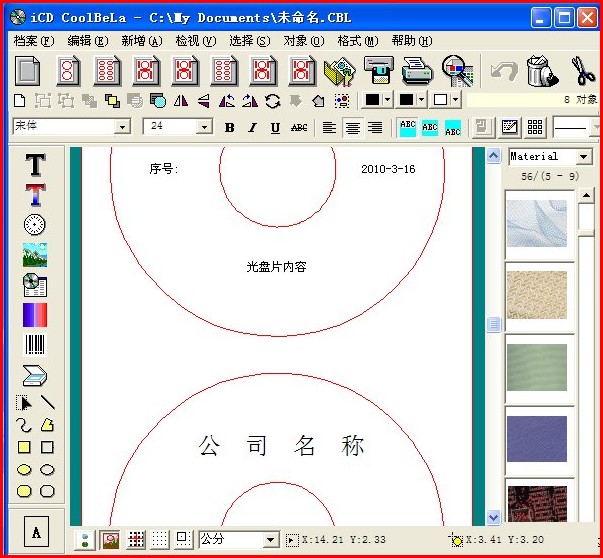Viewport: 603px width, 558px height.
Task: Click the new blank document small icon
Action: 20,101
